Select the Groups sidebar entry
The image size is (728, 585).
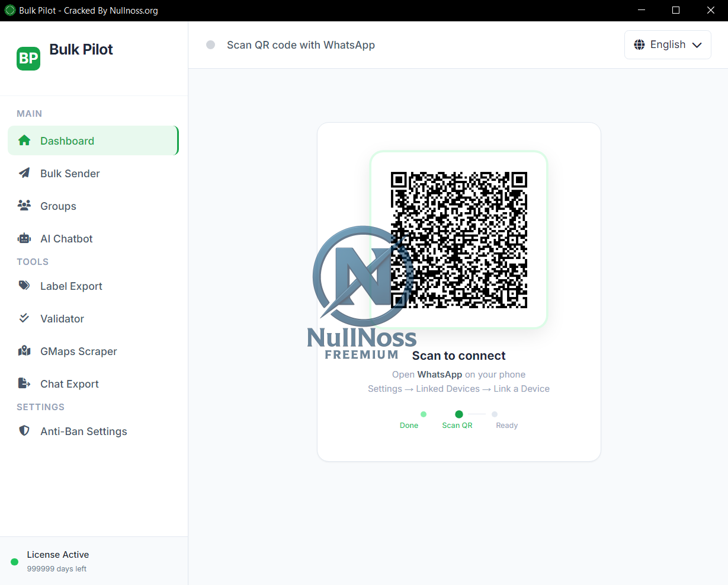[58, 206]
